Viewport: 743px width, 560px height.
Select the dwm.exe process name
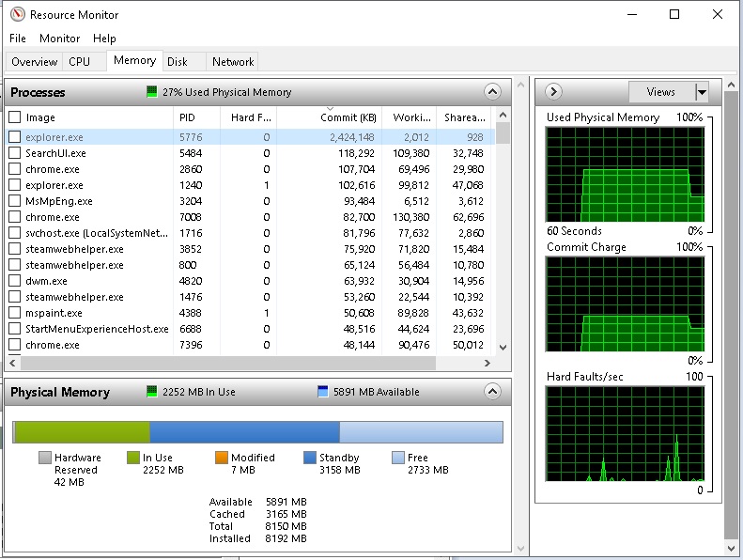coord(46,281)
